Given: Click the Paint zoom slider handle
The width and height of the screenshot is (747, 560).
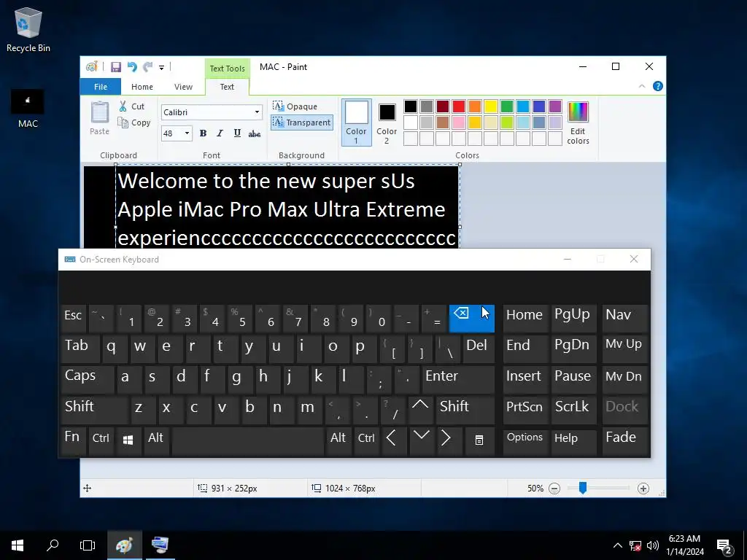Looking at the screenshot, I should coord(583,488).
